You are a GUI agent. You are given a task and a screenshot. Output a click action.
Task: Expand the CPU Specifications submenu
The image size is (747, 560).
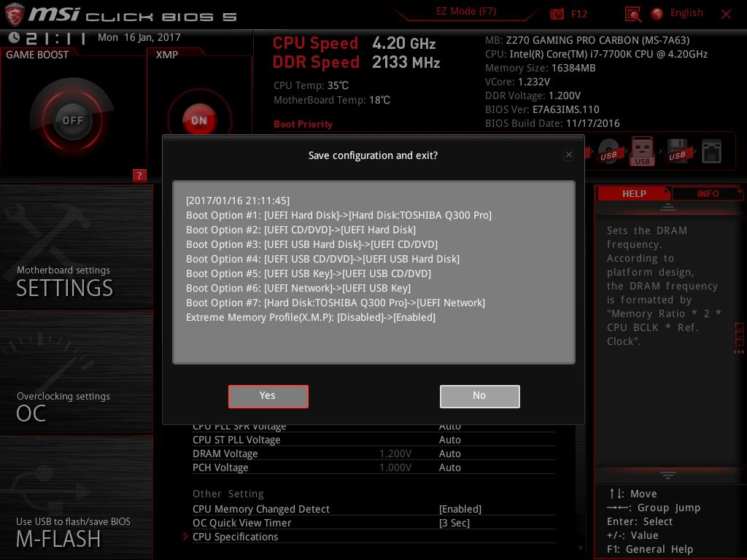(236, 537)
